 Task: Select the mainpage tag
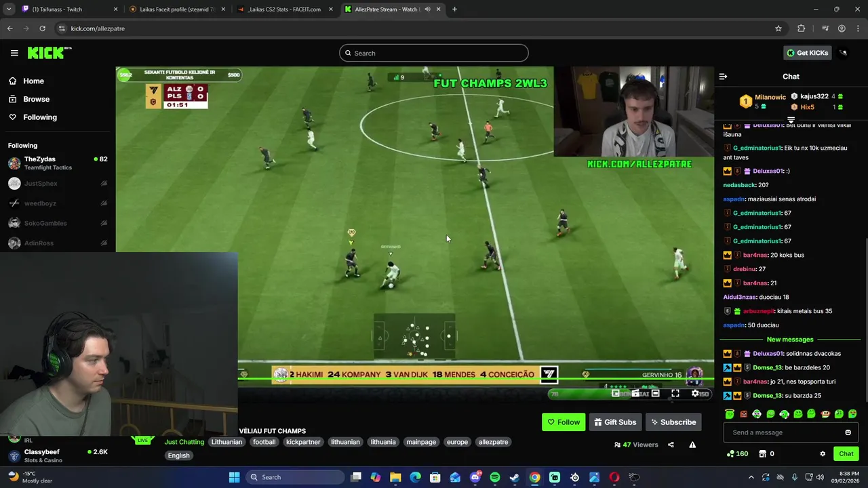(x=421, y=442)
